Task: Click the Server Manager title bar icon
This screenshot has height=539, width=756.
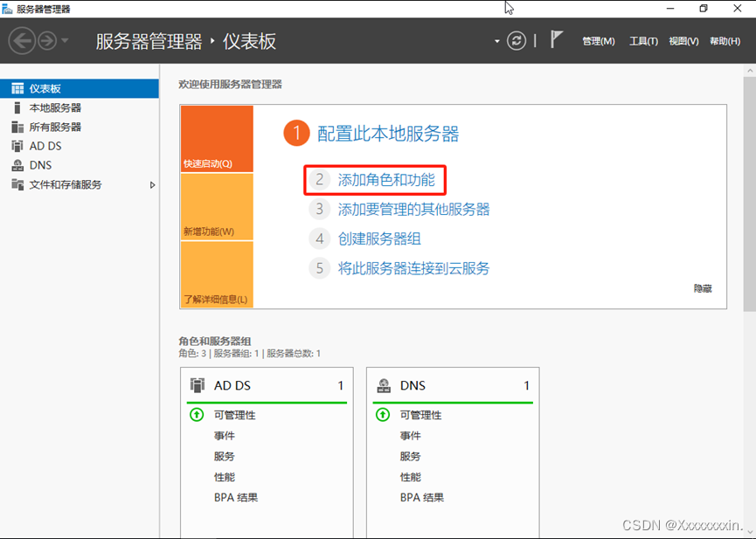Action: [7, 9]
